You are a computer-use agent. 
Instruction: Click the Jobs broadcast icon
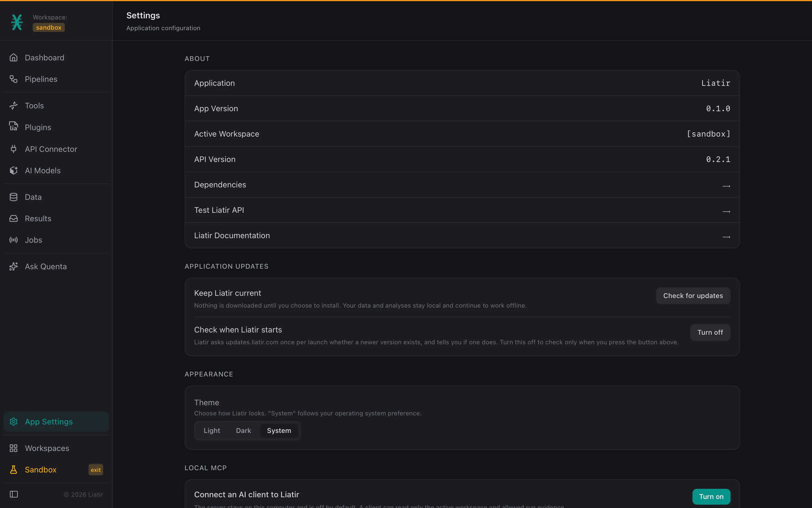tap(14, 240)
